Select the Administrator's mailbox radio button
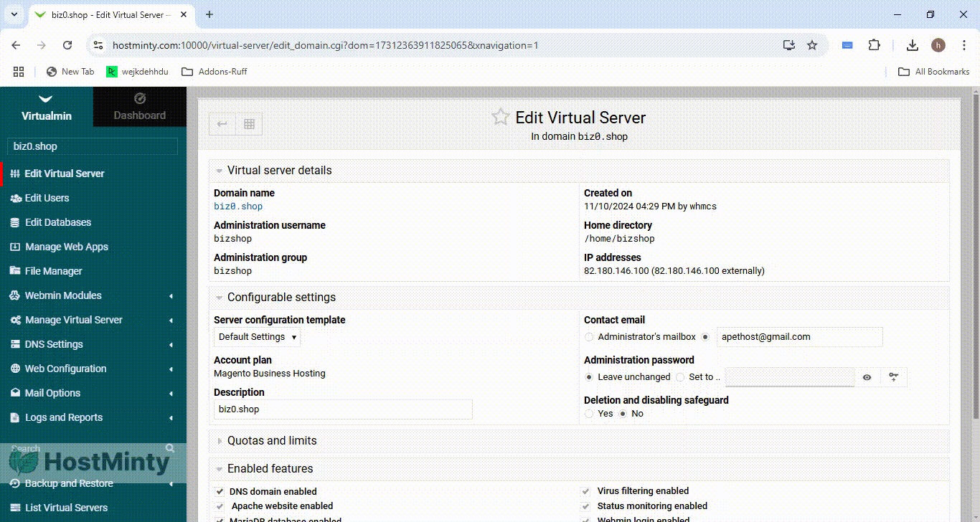The image size is (980, 522). click(589, 336)
